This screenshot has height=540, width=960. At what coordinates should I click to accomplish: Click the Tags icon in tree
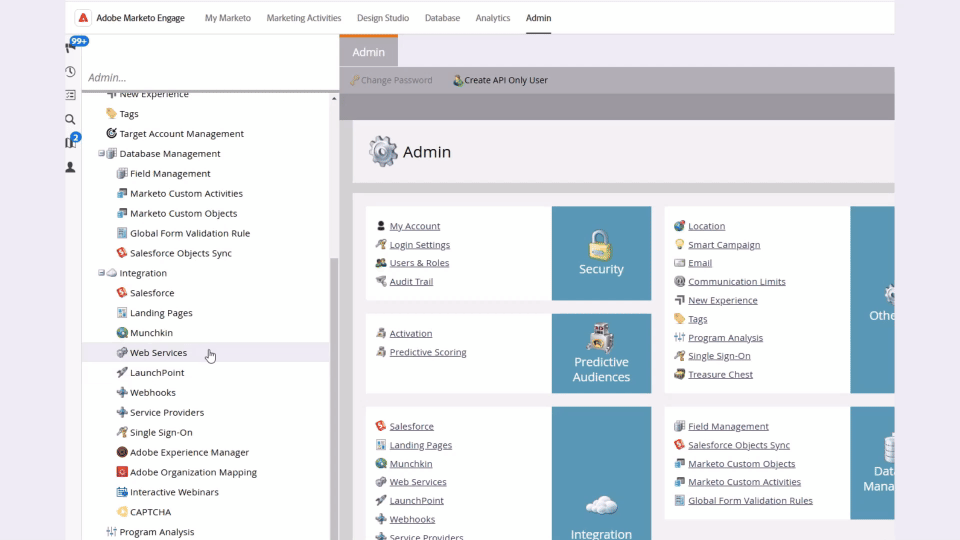(x=111, y=113)
